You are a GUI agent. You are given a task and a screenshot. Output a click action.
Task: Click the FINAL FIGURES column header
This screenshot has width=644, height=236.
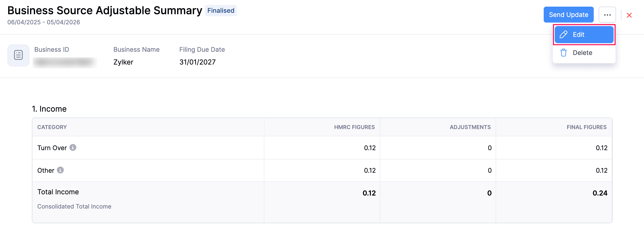pos(586,127)
